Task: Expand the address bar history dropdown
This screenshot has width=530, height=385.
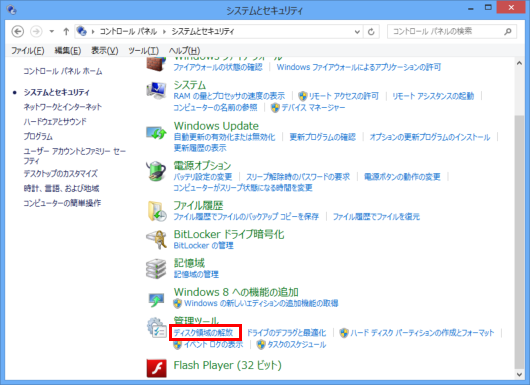Action: point(357,32)
